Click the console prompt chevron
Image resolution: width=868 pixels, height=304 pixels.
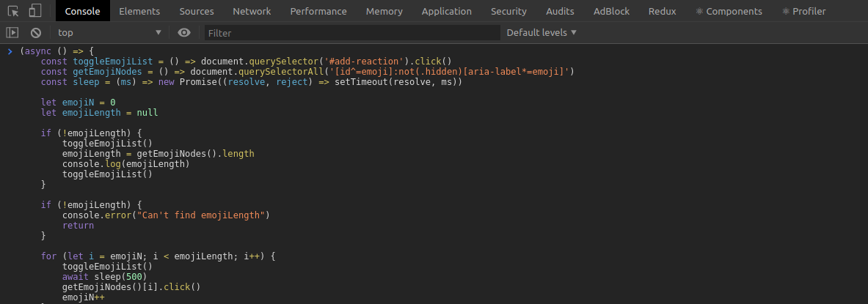click(x=10, y=51)
